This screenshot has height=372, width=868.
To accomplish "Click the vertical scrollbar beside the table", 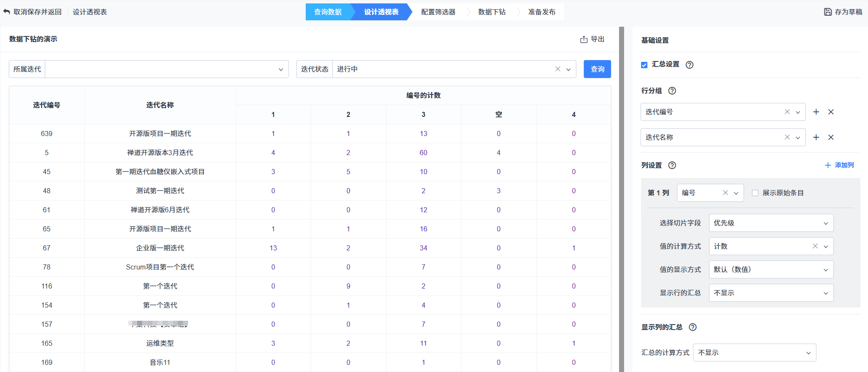I will (x=621, y=199).
